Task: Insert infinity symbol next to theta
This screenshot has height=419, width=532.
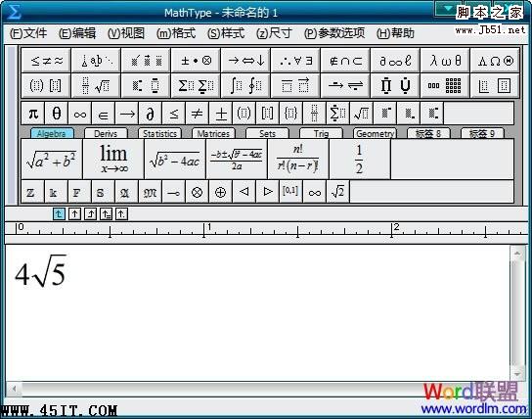Action: tap(80, 114)
